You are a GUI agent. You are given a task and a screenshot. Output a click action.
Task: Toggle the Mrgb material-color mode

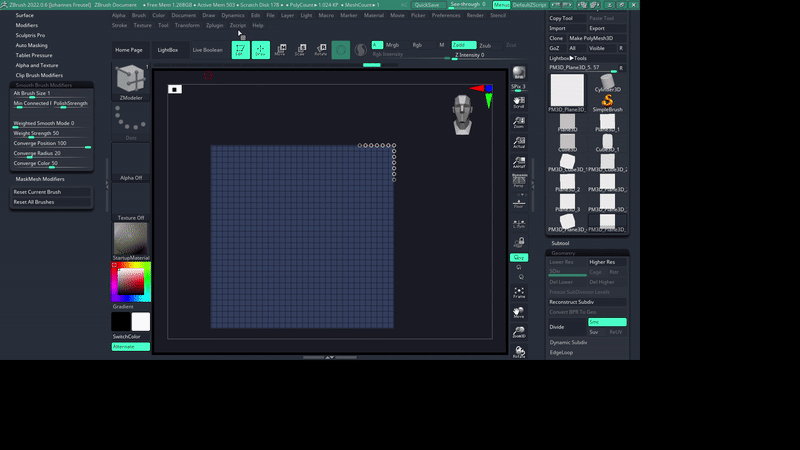pos(392,45)
